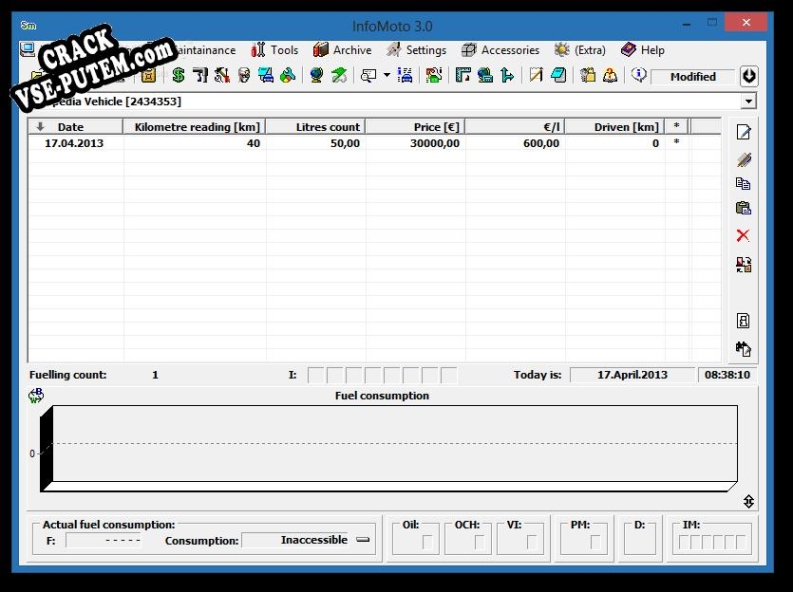
Task: Click the wrench and screwdriver toolbar icon
Action: click(222, 76)
